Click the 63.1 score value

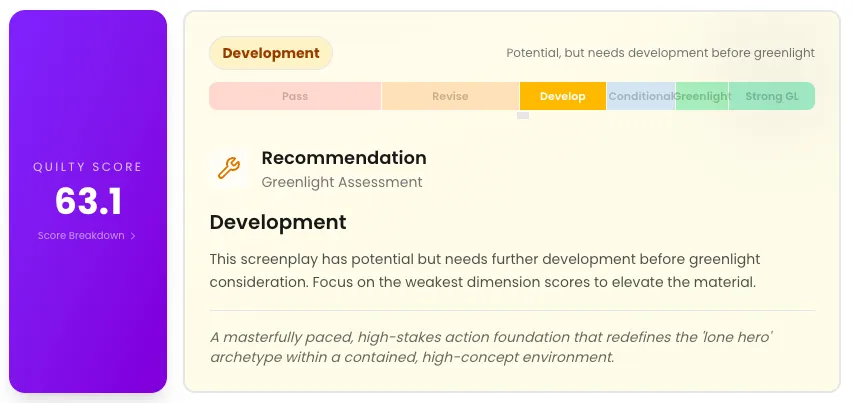point(88,202)
